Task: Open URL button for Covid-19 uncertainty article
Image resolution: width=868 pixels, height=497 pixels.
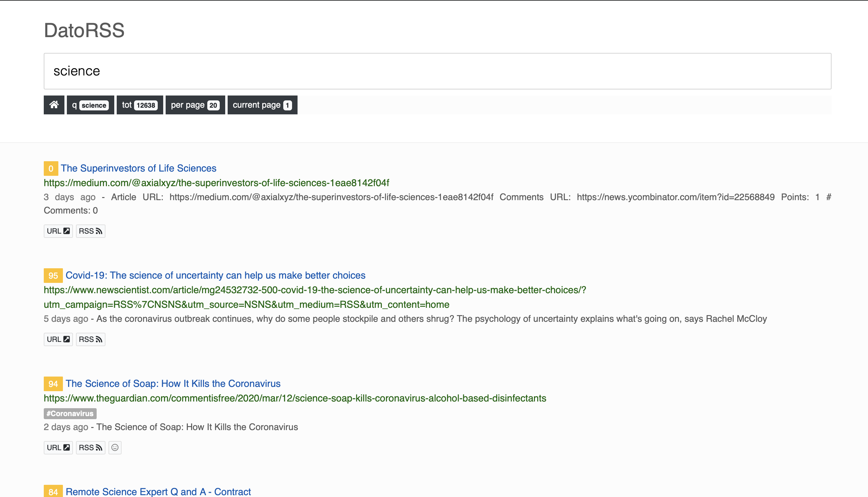Action: [x=58, y=339]
